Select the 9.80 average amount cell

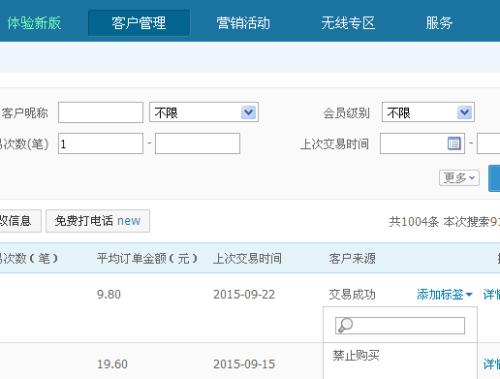[109, 295]
